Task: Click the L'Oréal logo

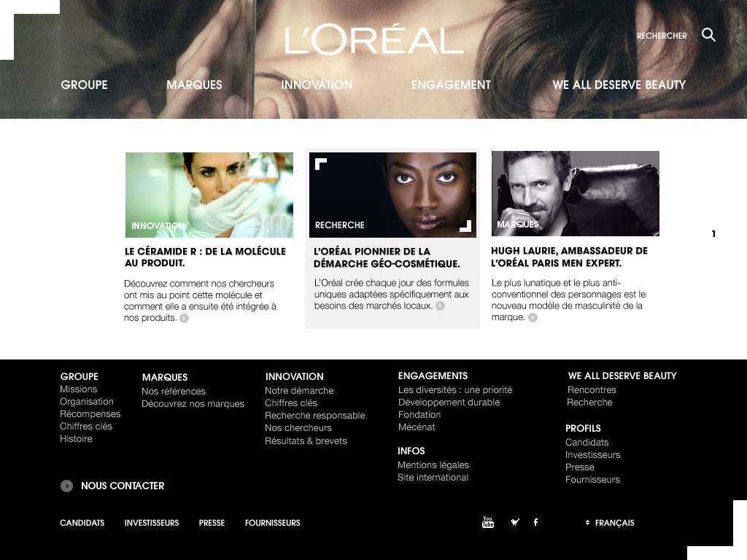Action: (x=374, y=41)
